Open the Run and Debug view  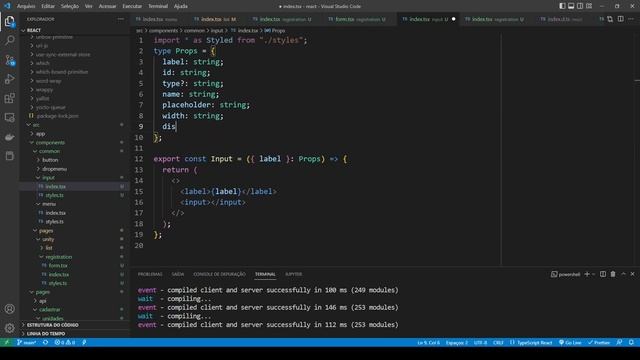[10, 79]
